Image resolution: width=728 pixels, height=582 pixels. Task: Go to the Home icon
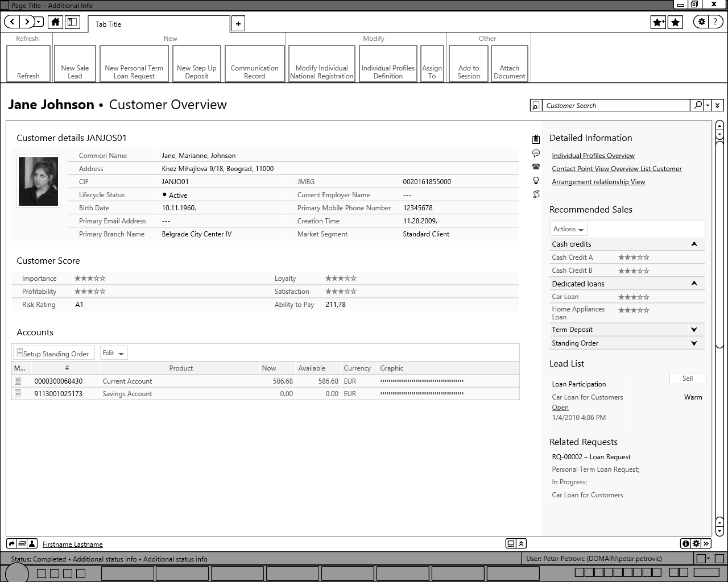(55, 22)
